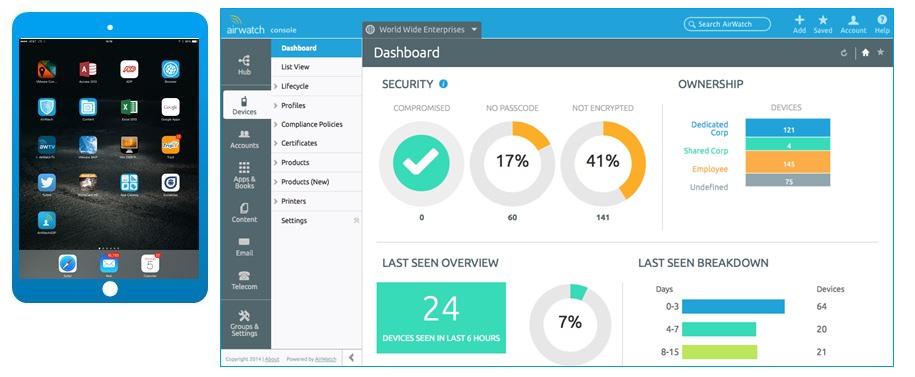Click the Employee bar showing 145
This screenshot has height=377, width=915.
pos(788,162)
